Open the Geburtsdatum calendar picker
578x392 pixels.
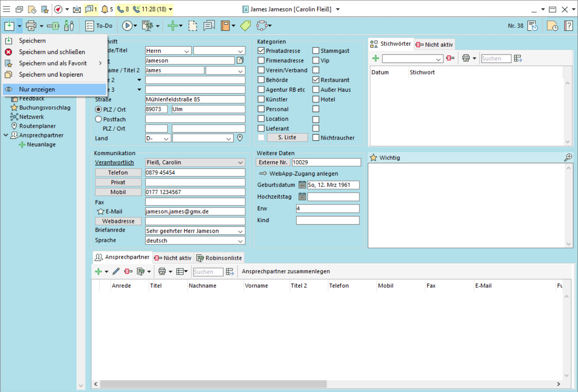click(x=302, y=185)
